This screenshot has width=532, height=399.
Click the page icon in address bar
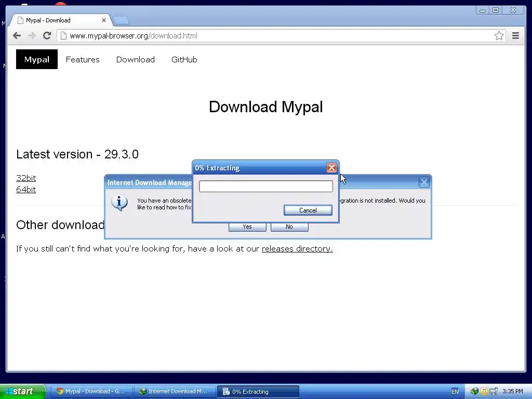point(63,36)
